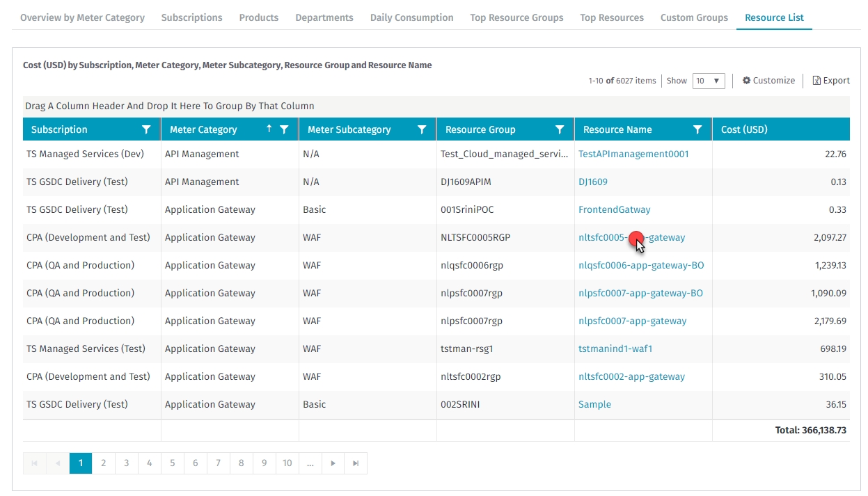Sort by Meter Category column header
The width and height of the screenshot is (868, 496).
pos(203,129)
